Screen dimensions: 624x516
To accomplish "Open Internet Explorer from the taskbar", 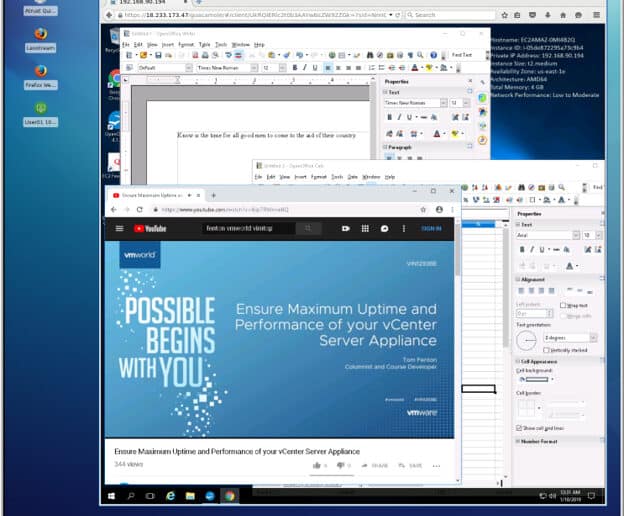I will (170, 496).
